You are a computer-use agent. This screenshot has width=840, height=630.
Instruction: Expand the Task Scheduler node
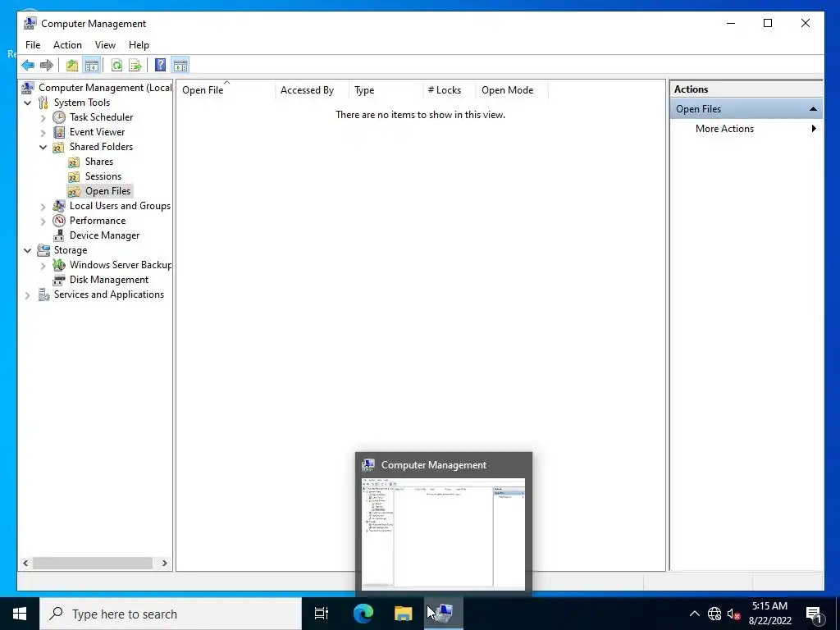point(43,118)
